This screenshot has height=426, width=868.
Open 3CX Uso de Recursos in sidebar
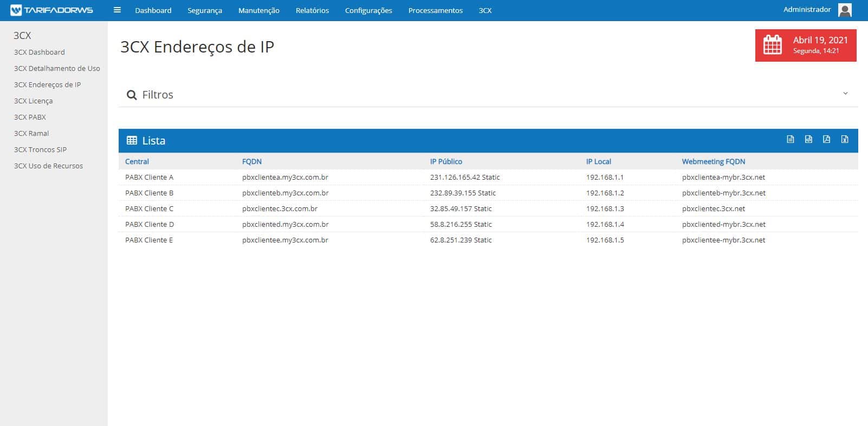click(48, 166)
